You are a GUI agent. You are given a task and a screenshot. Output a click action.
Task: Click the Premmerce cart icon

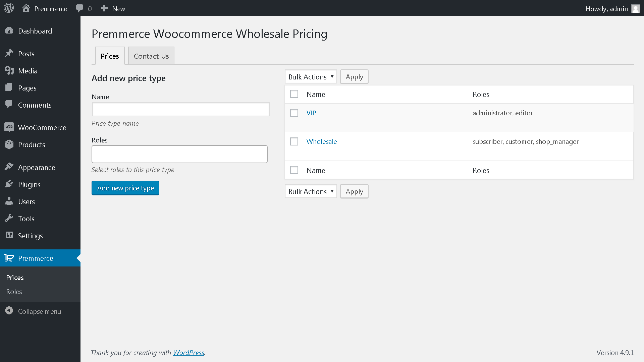(9, 258)
